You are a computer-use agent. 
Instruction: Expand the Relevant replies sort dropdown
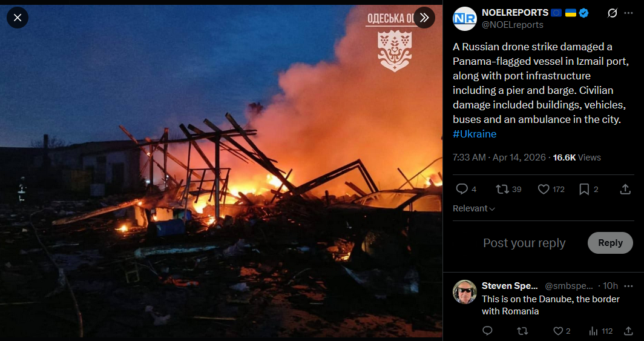coord(473,208)
